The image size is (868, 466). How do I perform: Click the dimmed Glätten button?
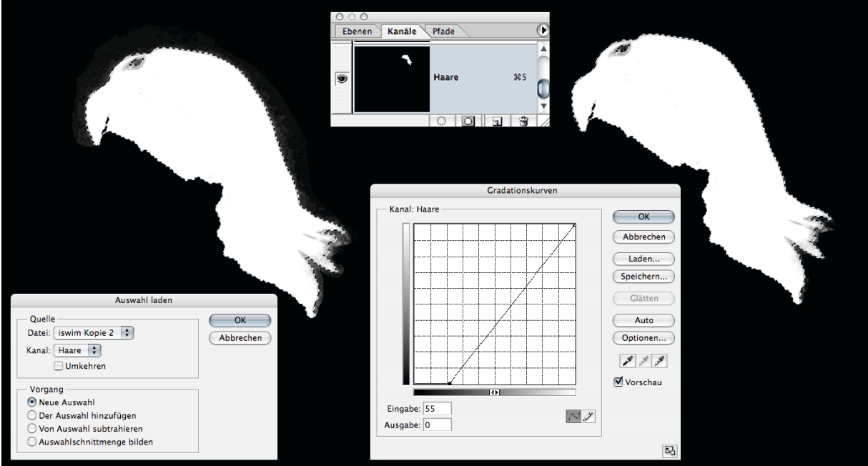644,298
